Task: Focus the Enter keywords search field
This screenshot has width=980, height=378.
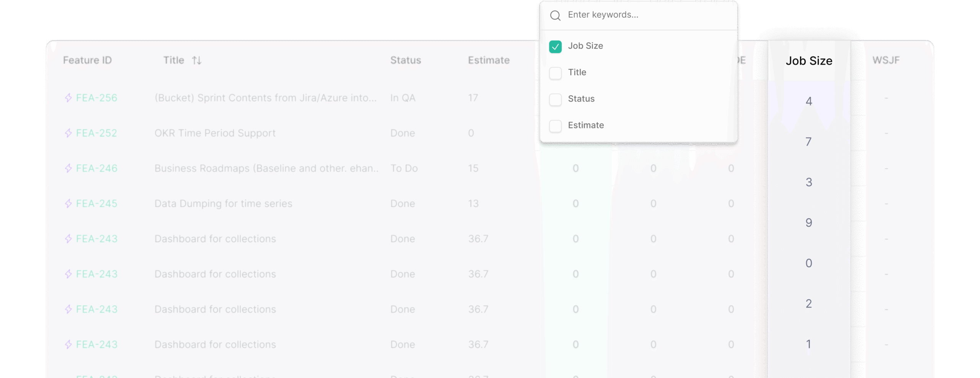Action: [647, 15]
